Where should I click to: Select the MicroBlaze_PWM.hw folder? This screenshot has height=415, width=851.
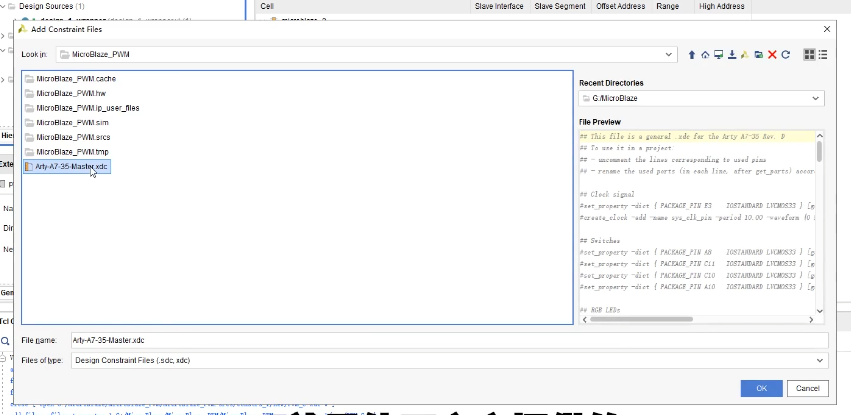[x=65, y=93]
